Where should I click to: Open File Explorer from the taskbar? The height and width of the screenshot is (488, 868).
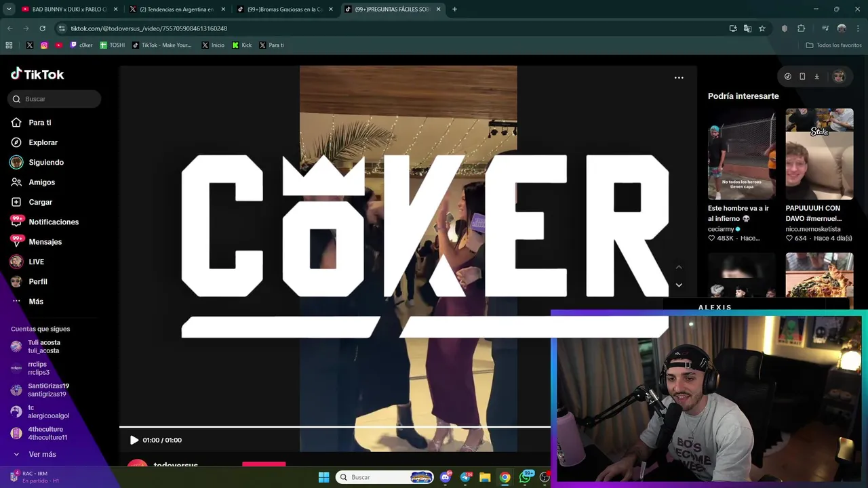[x=485, y=477]
